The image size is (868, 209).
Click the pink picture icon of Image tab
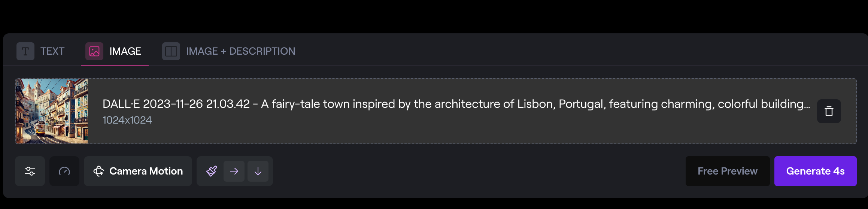point(94,51)
